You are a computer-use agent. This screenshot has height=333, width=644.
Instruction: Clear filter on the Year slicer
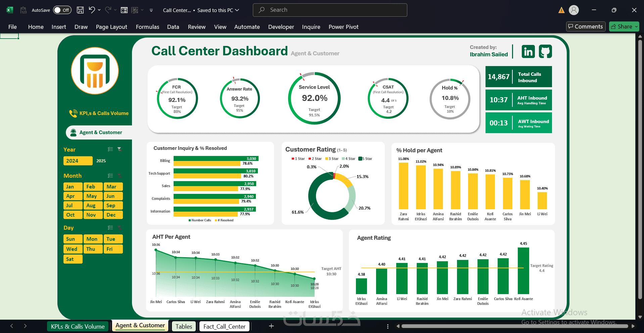(120, 149)
